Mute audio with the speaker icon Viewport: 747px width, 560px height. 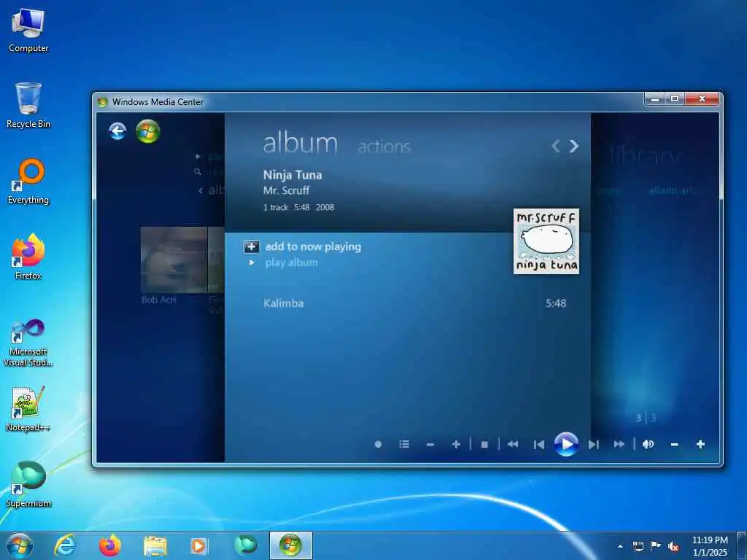pyautogui.click(x=648, y=444)
